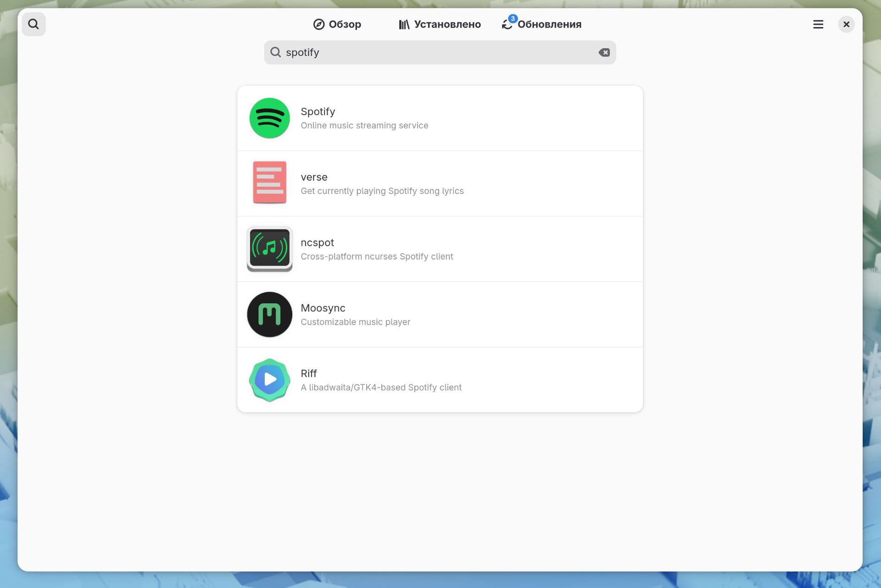881x588 pixels.
Task: Click the magnifier icon inside the search field
Action: point(275,52)
